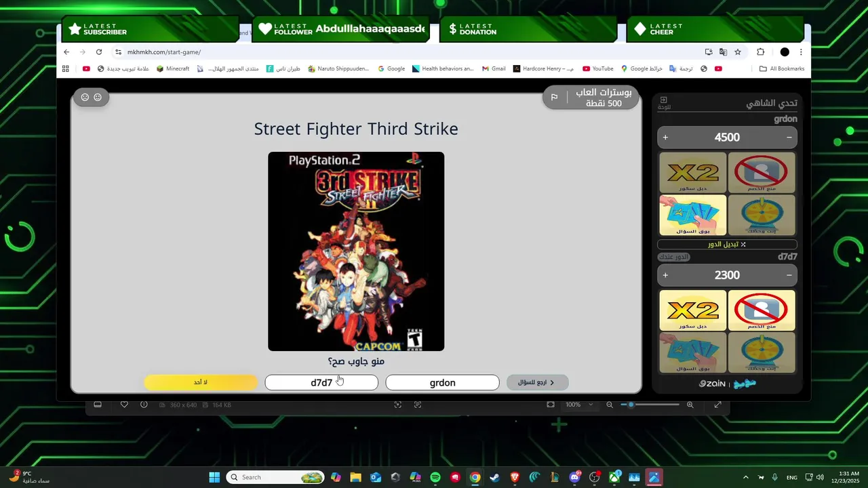Select the yellow 'لا أحد' nobody button
The image size is (868, 488).
pyautogui.click(x=201, y=382)
